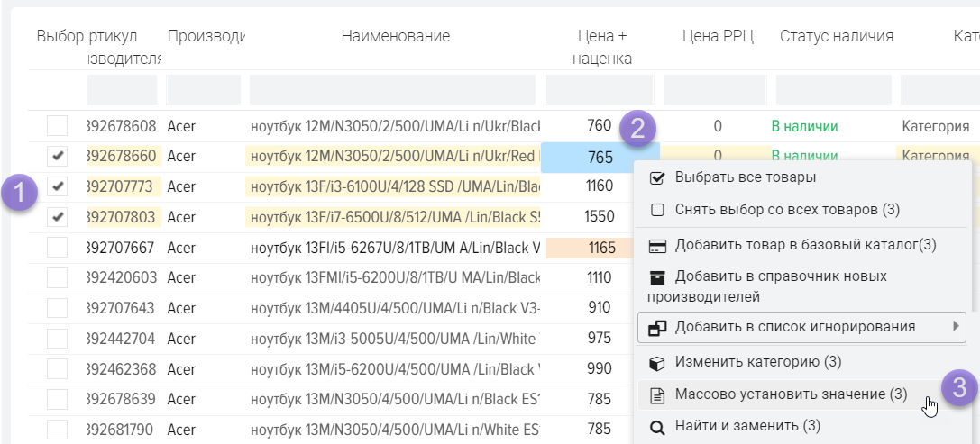Click the 'Цена РРЦ' column header
The width and height of the screenshot is (980, 444).
[x=718, y=36]
